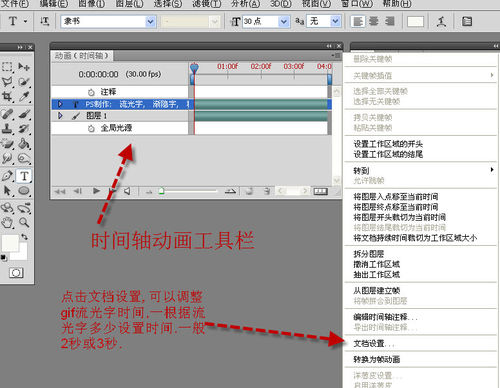Click the create warped text icon
The width and height of the screenshot is (500, 388).
click(x=442, y=22)
